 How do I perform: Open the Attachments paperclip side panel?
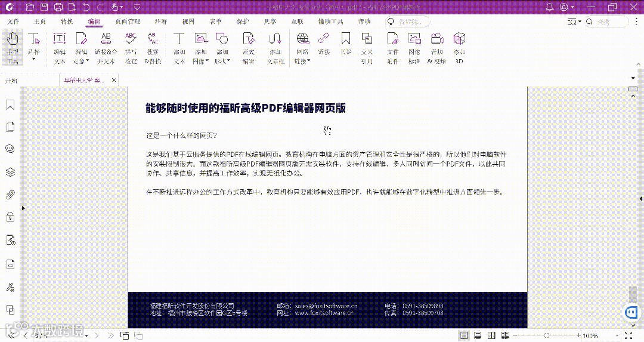pos(10,195)
